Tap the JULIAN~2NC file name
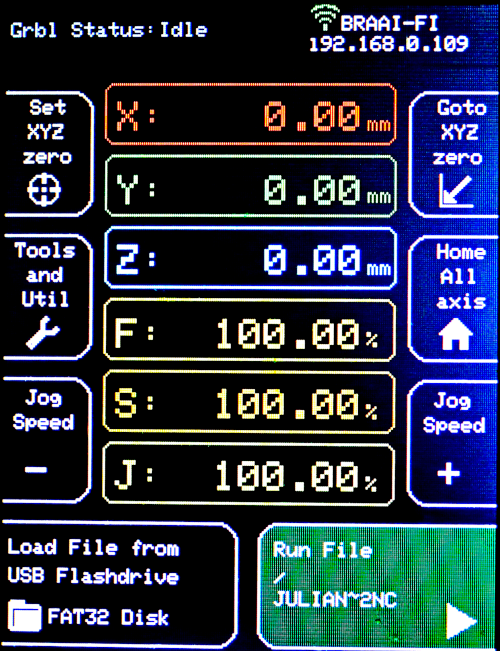The height and width of the screenshot is (651, 500). pyautogui.click(x=335, y=599)
